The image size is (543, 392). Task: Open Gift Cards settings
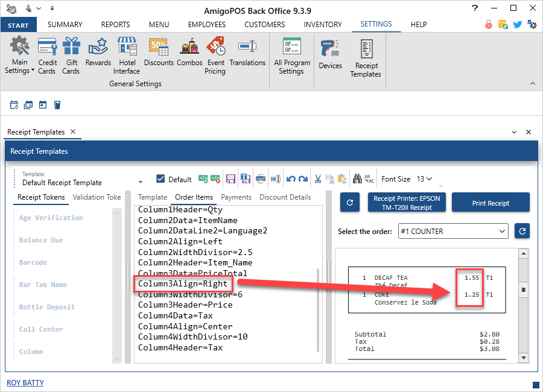tap(71, 55)
